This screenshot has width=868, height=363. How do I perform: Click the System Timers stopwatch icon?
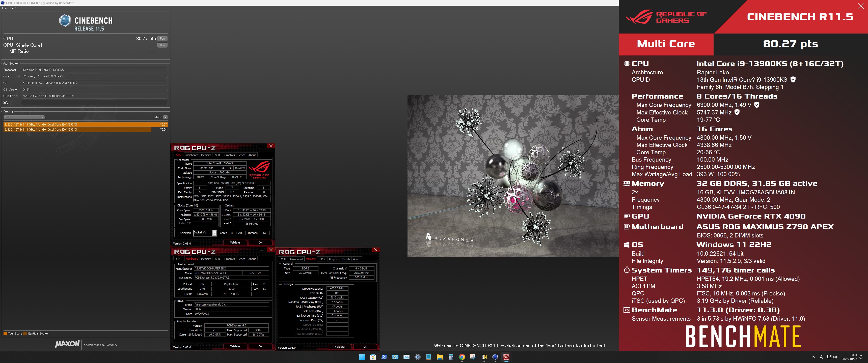(x=627, y=270)
